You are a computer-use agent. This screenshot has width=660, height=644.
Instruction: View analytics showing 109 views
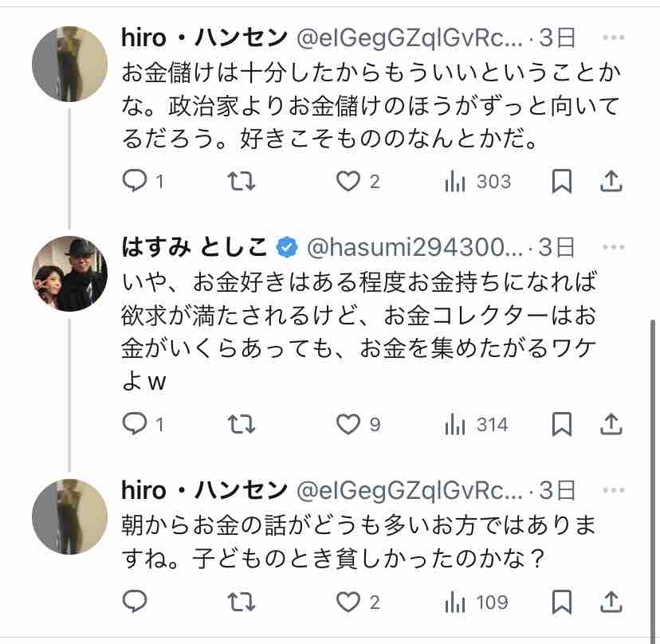[x=456, y=601]
